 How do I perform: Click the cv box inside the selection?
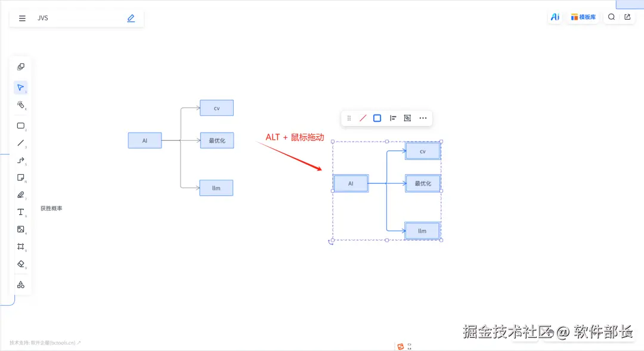pyautogui.click(x=423, y=152)
